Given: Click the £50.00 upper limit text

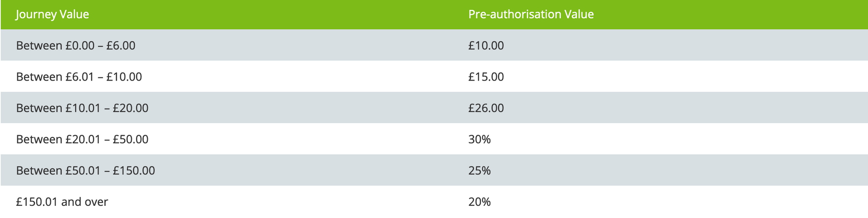Looking at the screenshot, I should tap(131, 139).
